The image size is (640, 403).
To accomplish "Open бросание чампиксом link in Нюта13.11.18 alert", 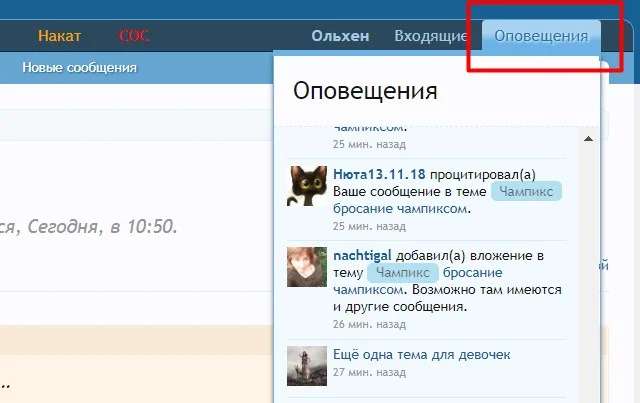I will [400, 209].
